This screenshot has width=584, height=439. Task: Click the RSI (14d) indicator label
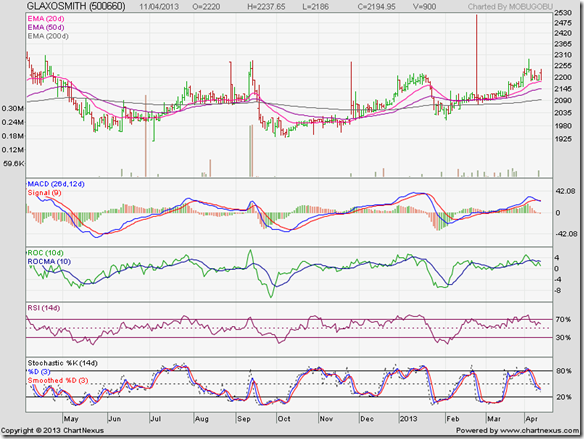tap(44, 308)
